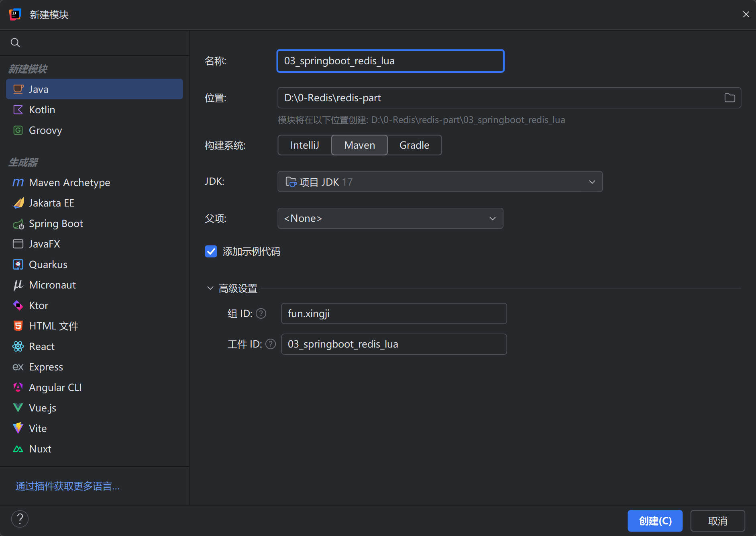Viewport: 756px width, 536px height.
Task: Select Kotlin in the module list
Action: [95, 110]
